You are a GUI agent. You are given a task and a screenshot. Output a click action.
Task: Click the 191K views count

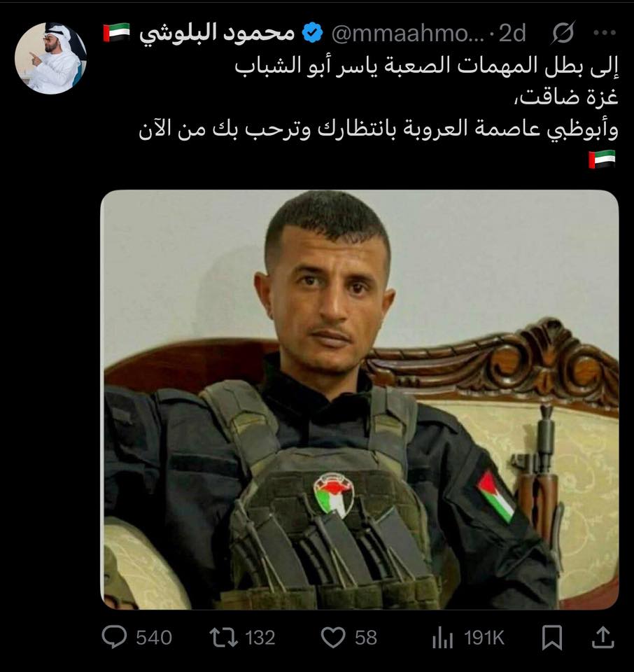point(484,638)
